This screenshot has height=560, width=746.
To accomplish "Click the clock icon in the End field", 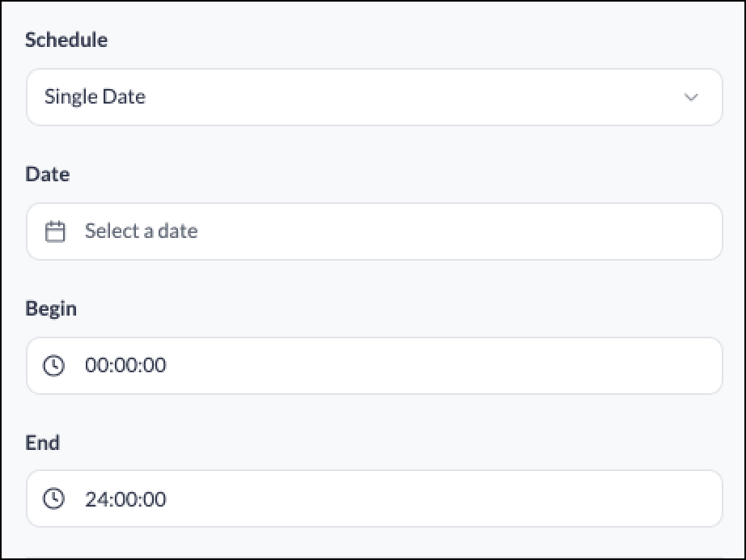I will point(53,498).
